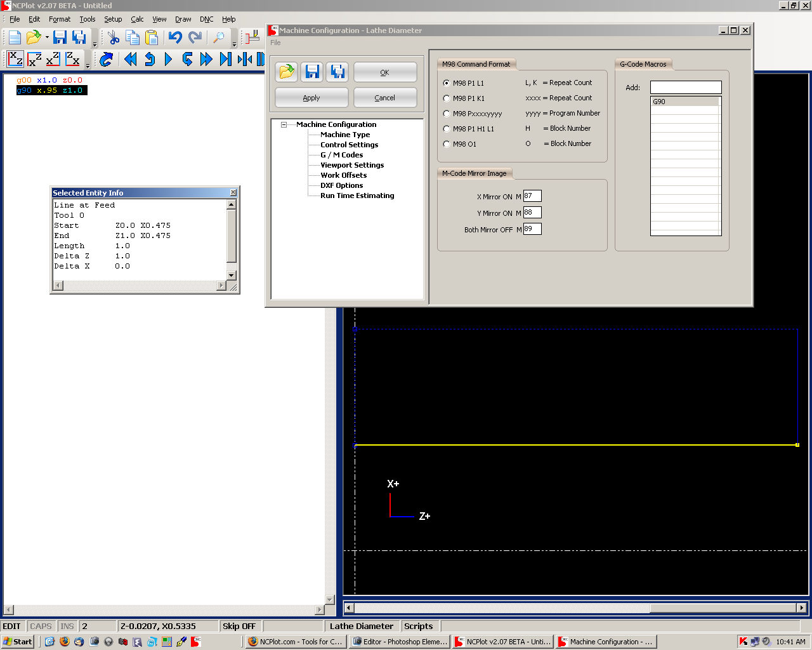
Task: Expand the edit toolbar overflow chevron
Action: pos(234,44)
